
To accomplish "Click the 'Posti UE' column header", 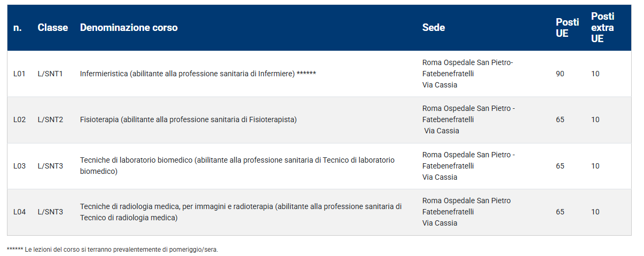I will pos(567,28).
